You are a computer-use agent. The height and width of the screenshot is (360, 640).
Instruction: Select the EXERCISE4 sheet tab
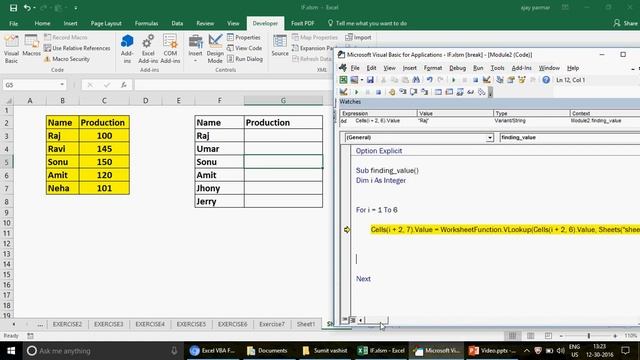150,324
